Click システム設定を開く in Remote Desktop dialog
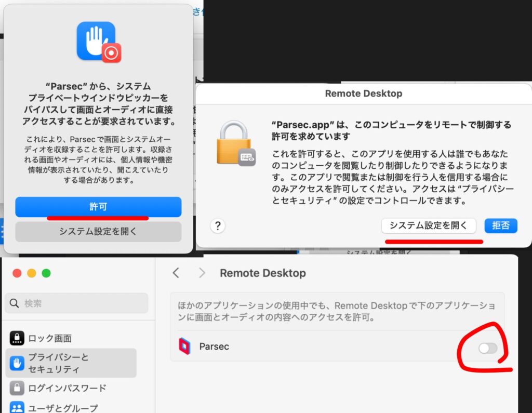Viewport: 532px width, 413px height. click(429, 225)
